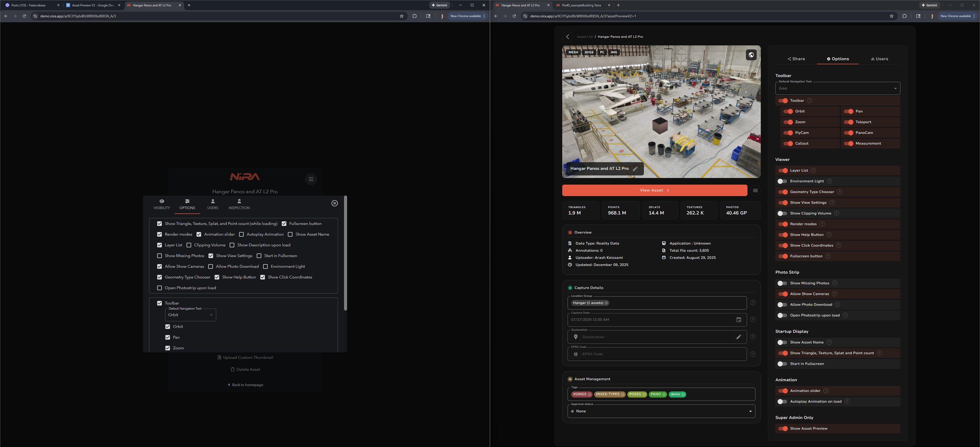Open Default Navigation Tool dropdown in left dialog
980x447 pixels.
pyautogui.click(x=190, y=315)
